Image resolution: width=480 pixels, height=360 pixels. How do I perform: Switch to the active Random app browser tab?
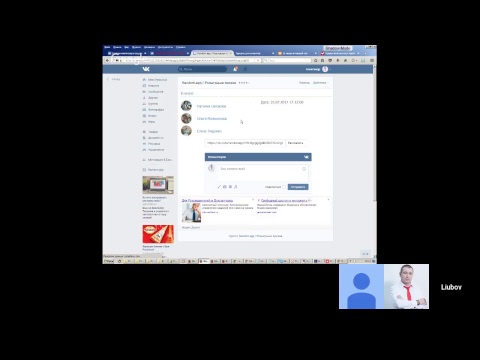(211, 53)
